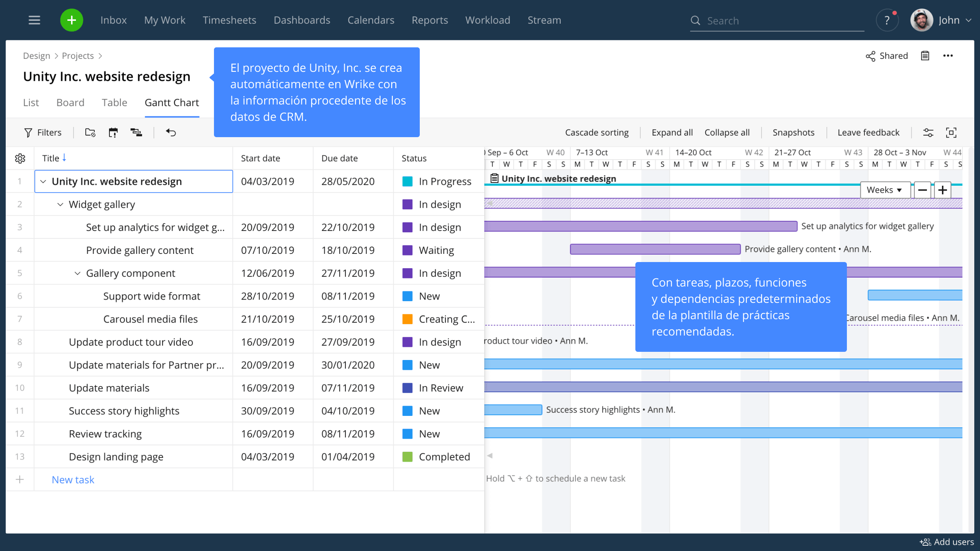Go to Dashboards
This screenshot has width=980, height=551.
click(x=302, y=20)
